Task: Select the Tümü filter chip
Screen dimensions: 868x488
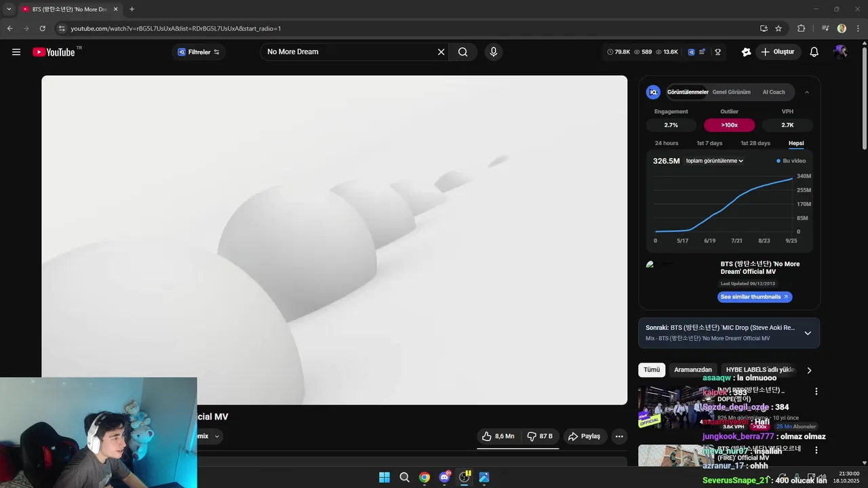Action: 652,370
